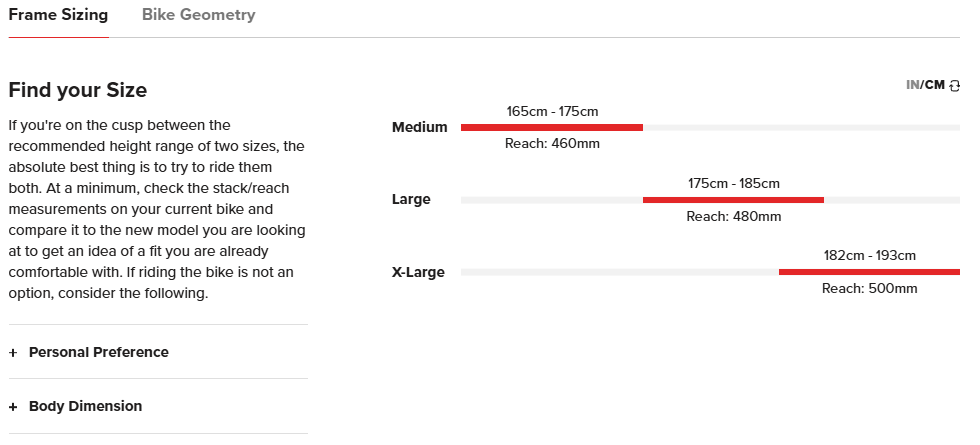Select CM as measurement unit
Viewport: 980px width, 445px height.
[x=935, y=85]
